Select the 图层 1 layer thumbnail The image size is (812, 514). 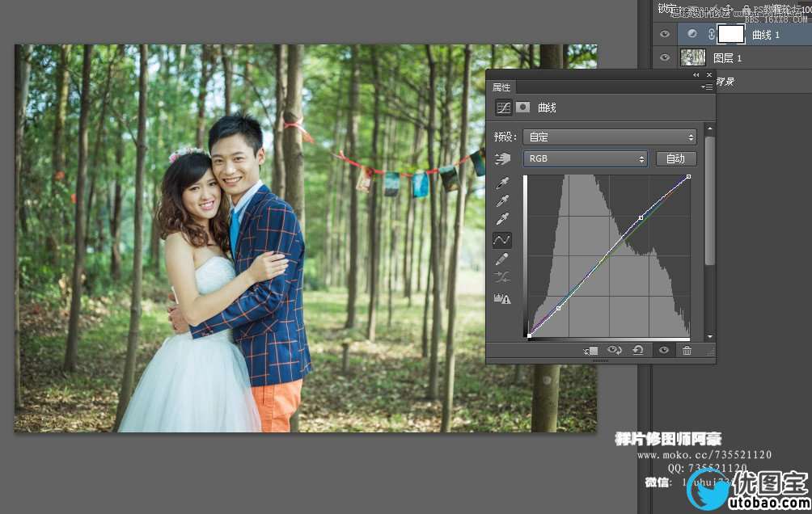(x=692, y=57)
